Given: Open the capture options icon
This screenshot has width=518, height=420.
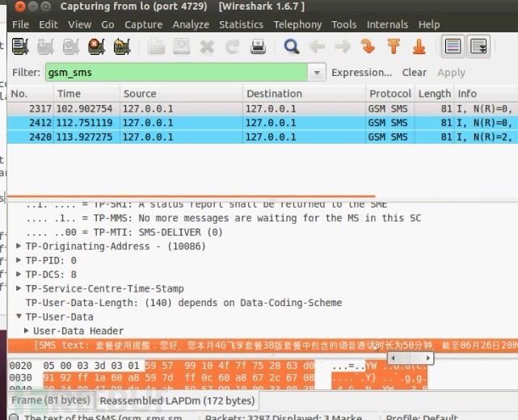Looking at the screenshot, I should pos(45,46).
